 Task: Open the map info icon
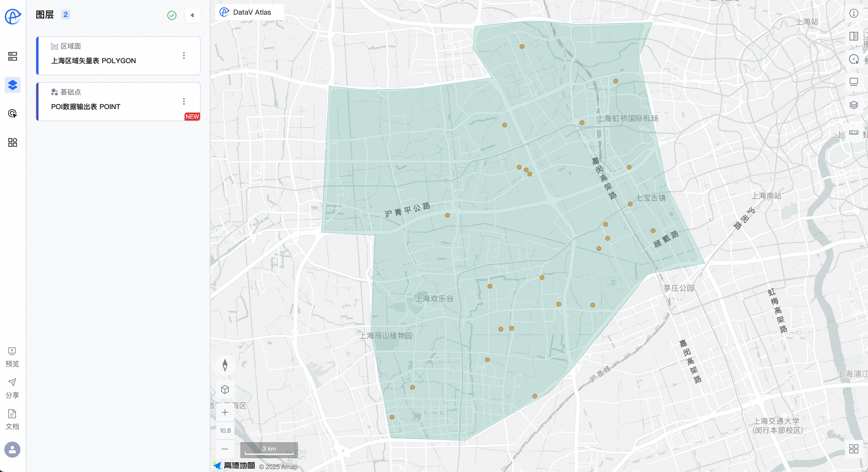point(854,13)
